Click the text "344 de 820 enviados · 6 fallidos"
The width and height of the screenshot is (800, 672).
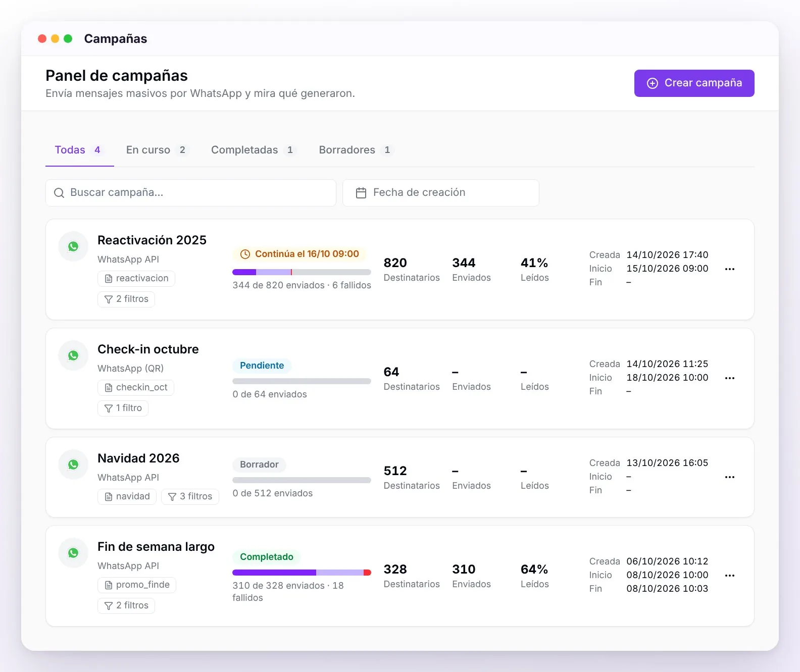[x=302, y=285]
